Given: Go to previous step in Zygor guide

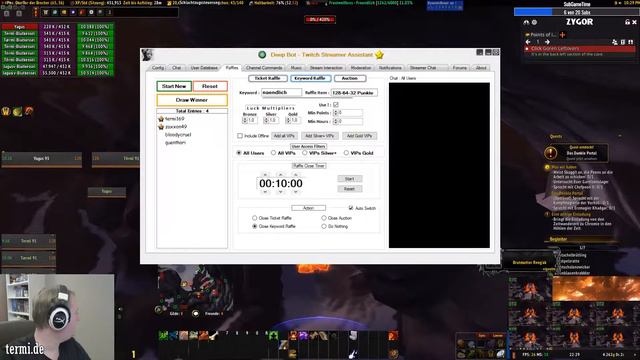Looking at the screenshot, I should [x=528, y=42].
